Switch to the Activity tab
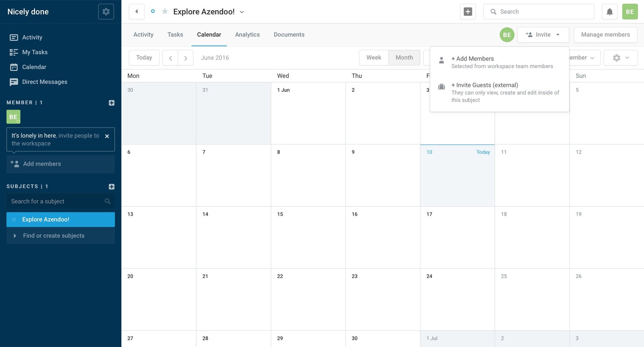This screenshot has width=644, height=347. (x=143, y=35)
